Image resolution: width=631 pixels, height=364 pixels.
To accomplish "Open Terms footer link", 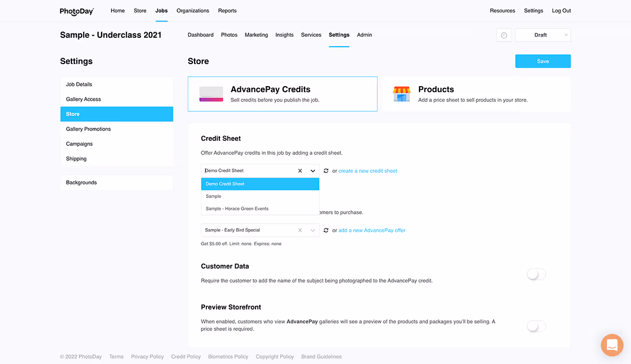I will (x=116, y=357).
